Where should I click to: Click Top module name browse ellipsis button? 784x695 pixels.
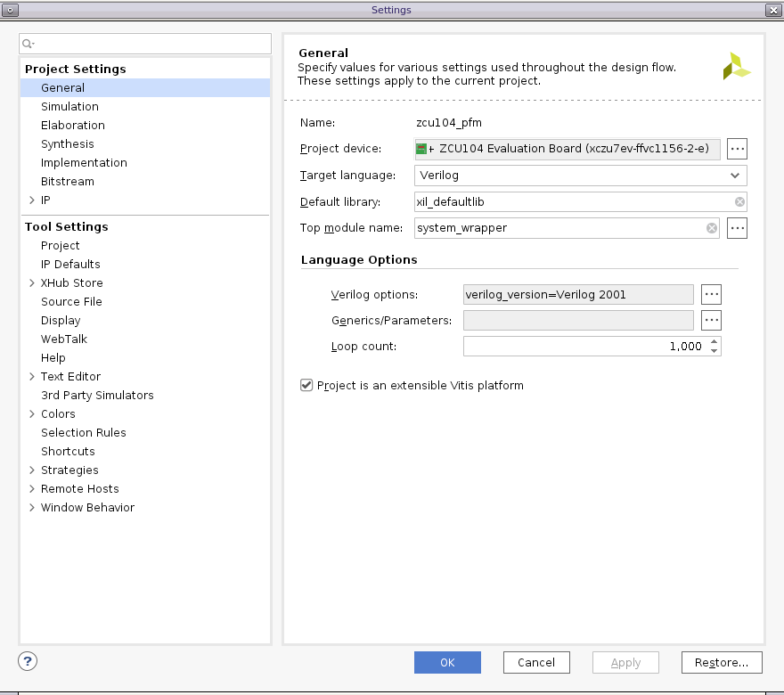coord(737,229)
